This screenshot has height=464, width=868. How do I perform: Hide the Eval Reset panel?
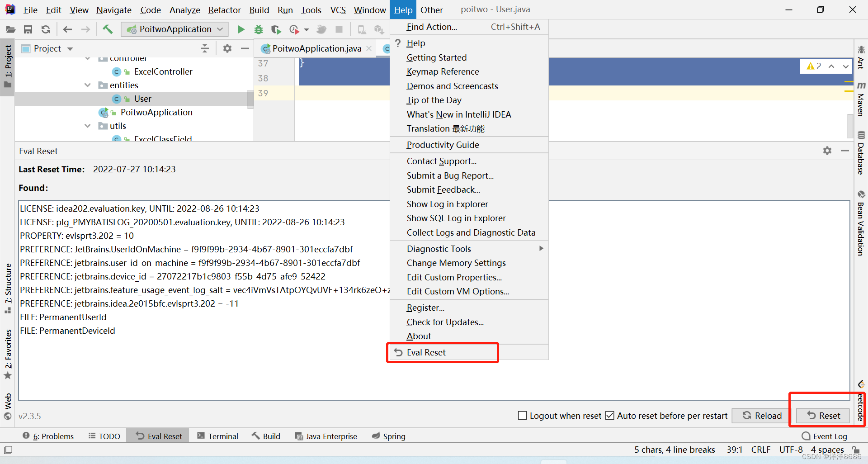point(845,151)
